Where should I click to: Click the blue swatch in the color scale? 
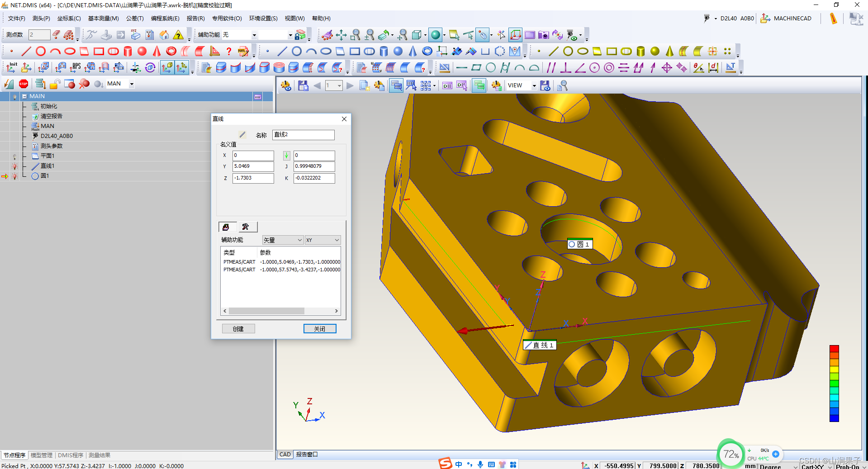[x=834, y=418]
